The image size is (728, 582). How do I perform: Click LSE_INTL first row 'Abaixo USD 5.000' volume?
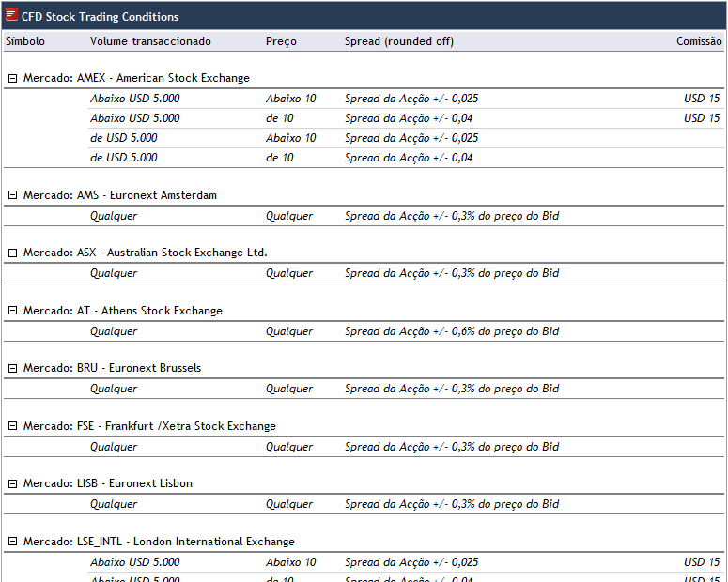(x=135, y=562)
